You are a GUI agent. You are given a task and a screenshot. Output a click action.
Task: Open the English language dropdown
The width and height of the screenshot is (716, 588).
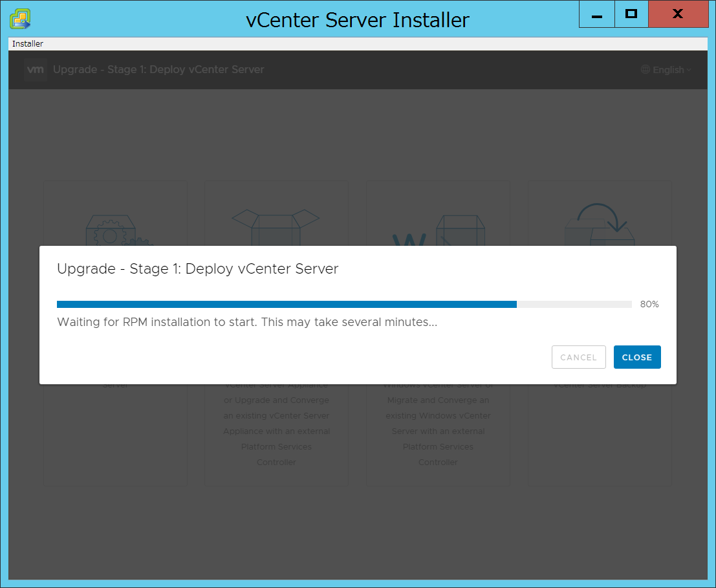click(x=666, y=70)
